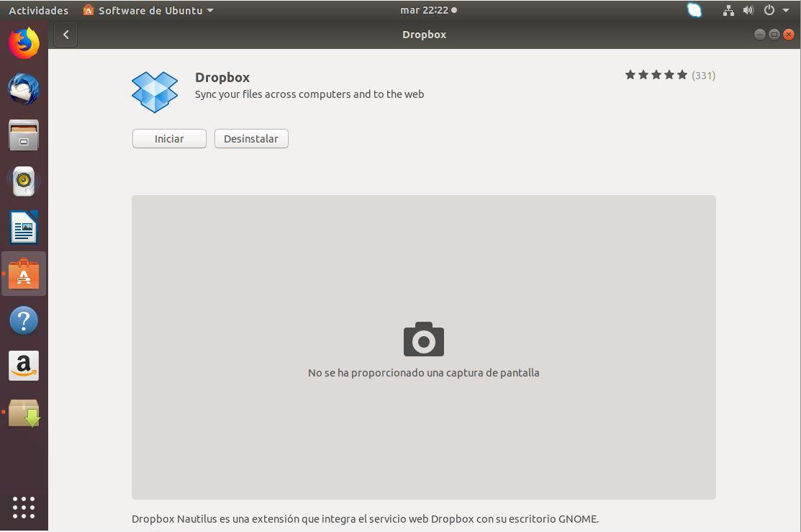Start Rhythmbox music player
The width and height of the screenshot is (801, 532).
[x=24, y=181]
